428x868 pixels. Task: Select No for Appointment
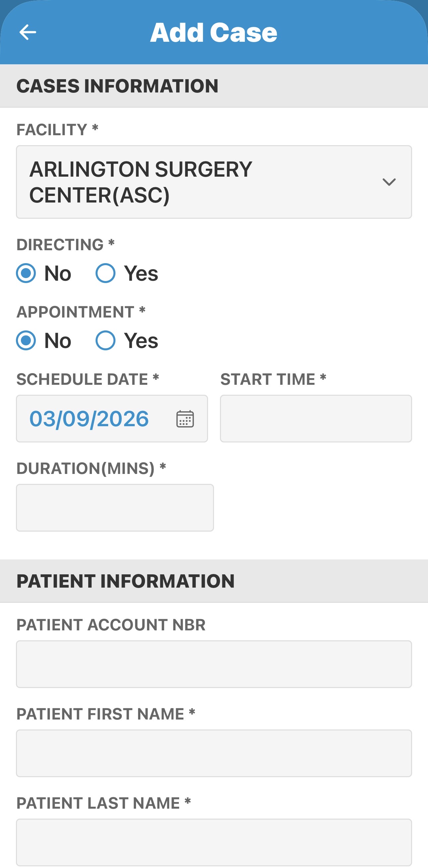tap(26, 340)
